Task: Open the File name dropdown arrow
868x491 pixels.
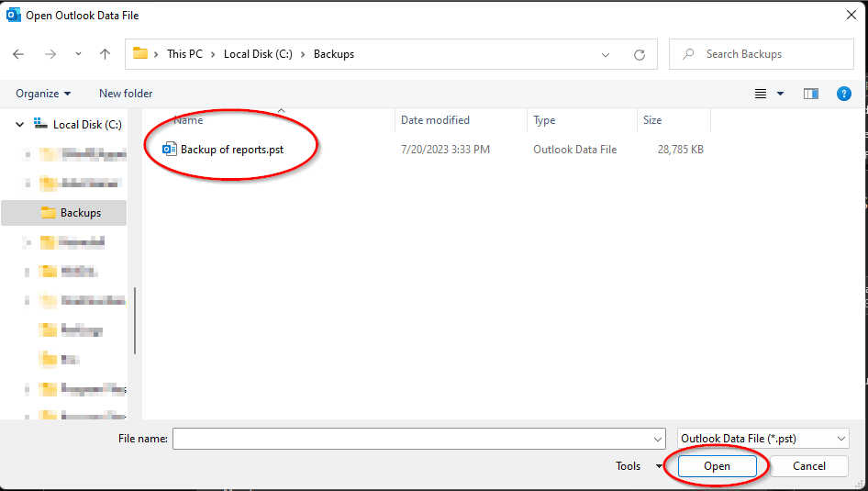Action: [658, 439]
